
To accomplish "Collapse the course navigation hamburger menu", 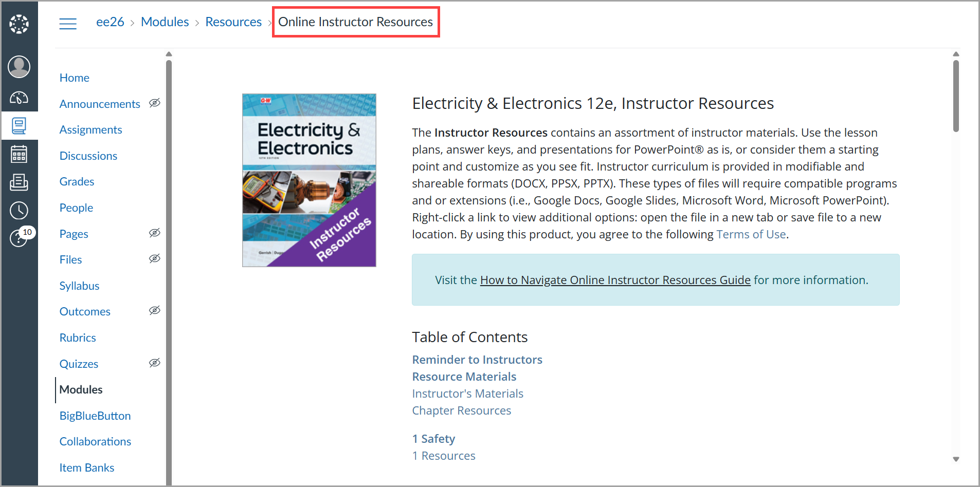I will coord(68,24).
